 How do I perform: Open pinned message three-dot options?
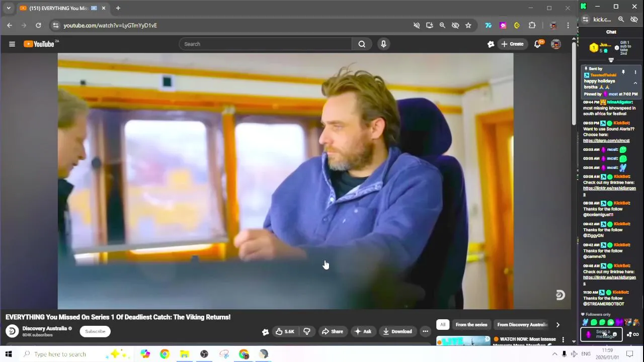[x=635, y=72]
